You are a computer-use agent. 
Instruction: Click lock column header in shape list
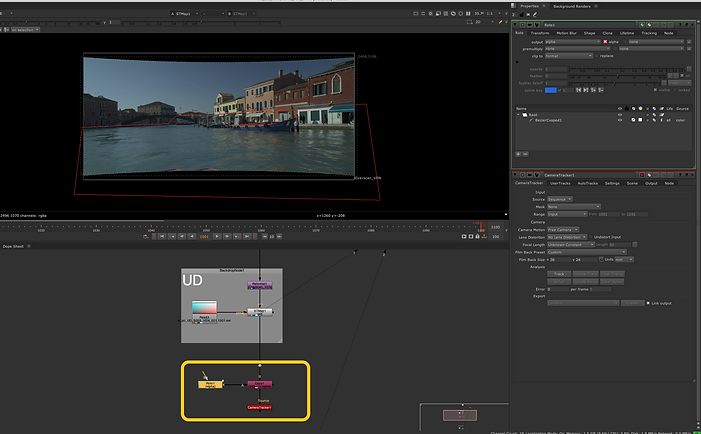pyautogui.click(x=627, y=109)
